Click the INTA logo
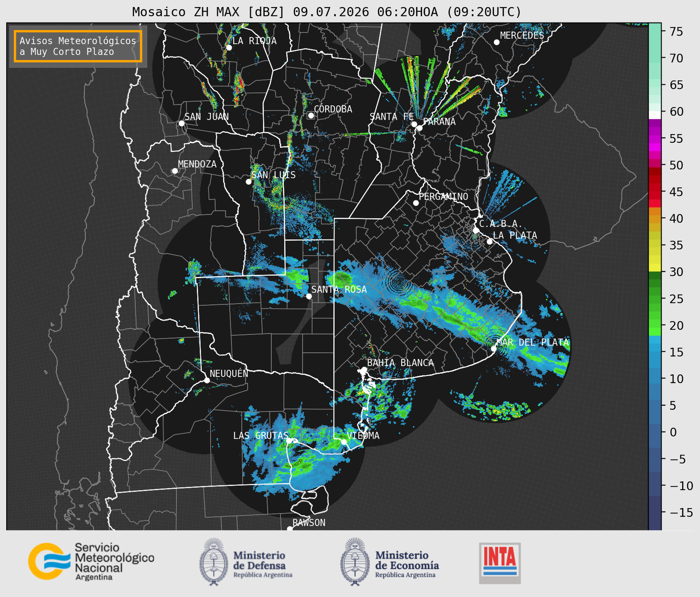This screenshot has width=700, height=597. point(500,563)
